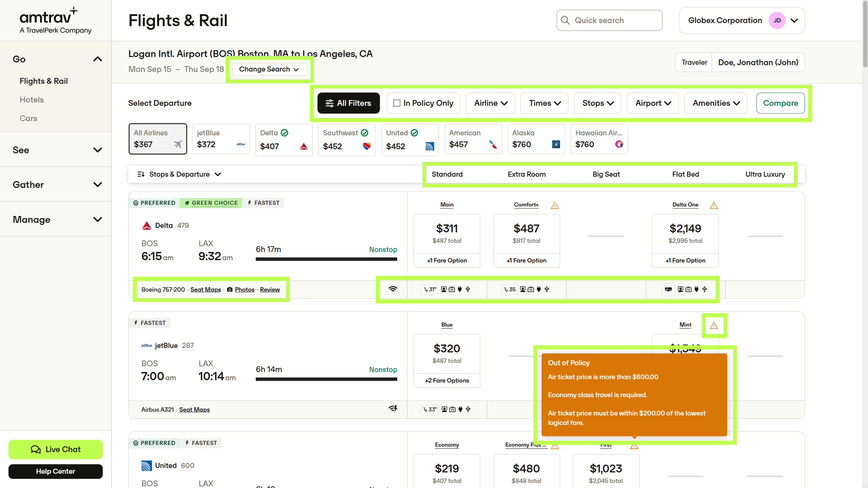The image size is (868, 488).
Task: Select the Delta airline price filter
Action: (284, 139)
